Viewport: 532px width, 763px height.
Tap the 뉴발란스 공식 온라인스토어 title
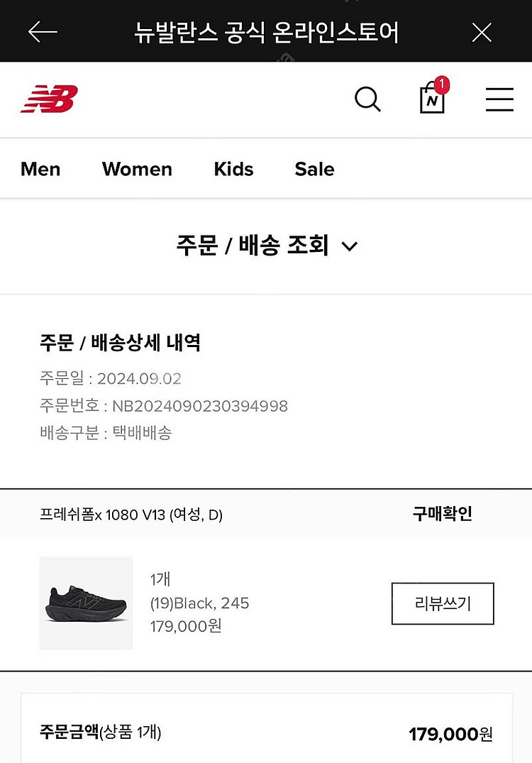[x=266, y=32]
